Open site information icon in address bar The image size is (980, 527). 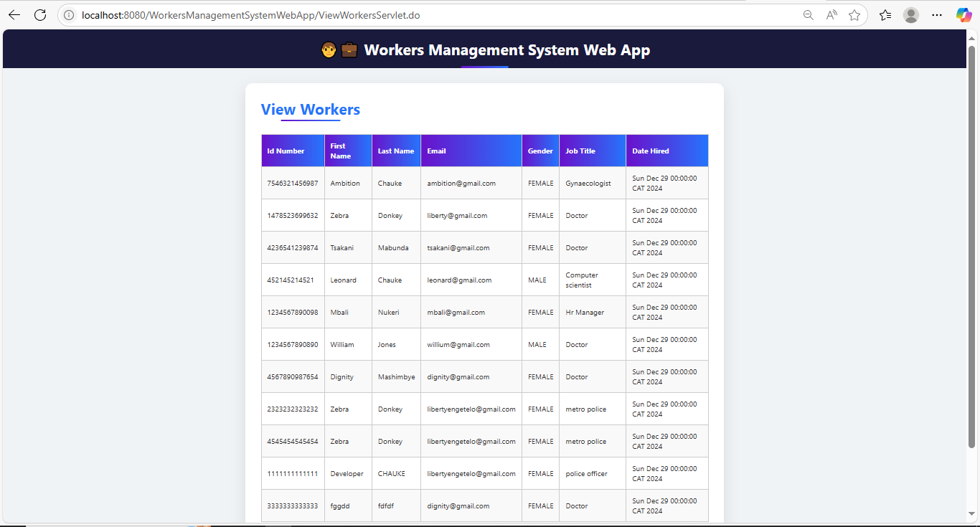coord(70,15)
